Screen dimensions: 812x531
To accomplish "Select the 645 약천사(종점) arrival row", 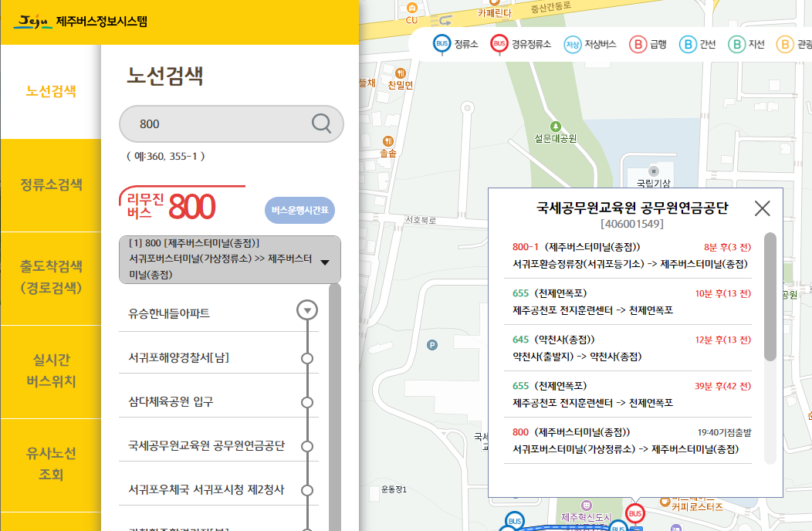I will [x=628, y=347].
